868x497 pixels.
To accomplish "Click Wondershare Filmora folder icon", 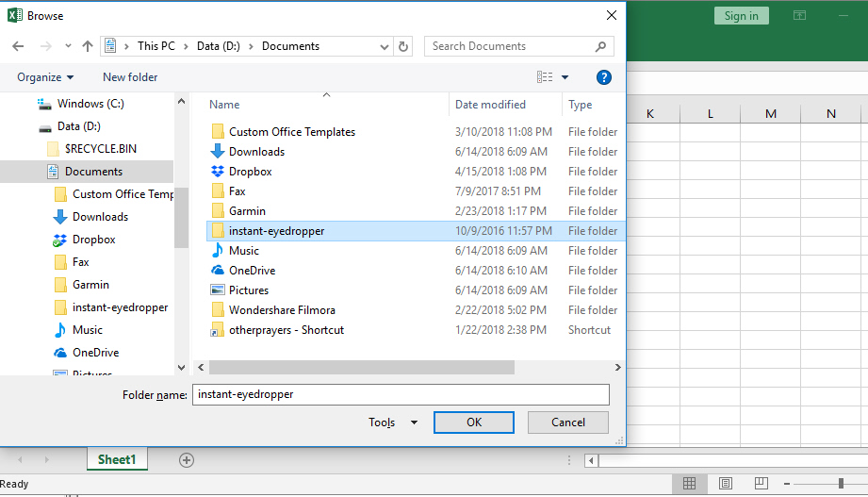I will pyautogui.click(x=218, y=310).
